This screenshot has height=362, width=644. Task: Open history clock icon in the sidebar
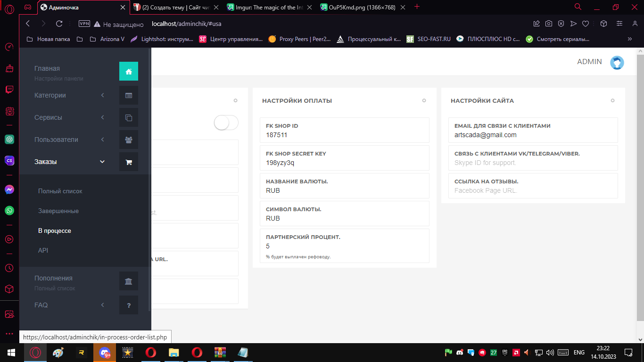(9, 268)
